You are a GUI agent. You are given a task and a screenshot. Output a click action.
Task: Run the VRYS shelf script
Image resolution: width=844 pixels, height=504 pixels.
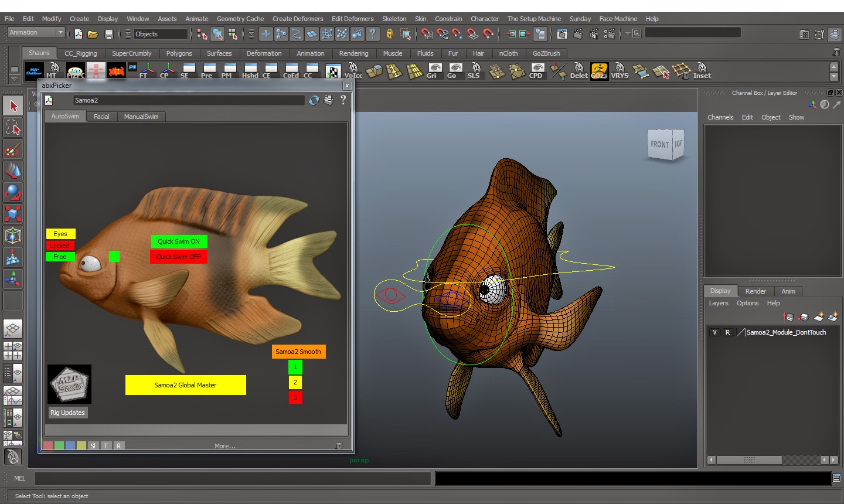point(620,71)
